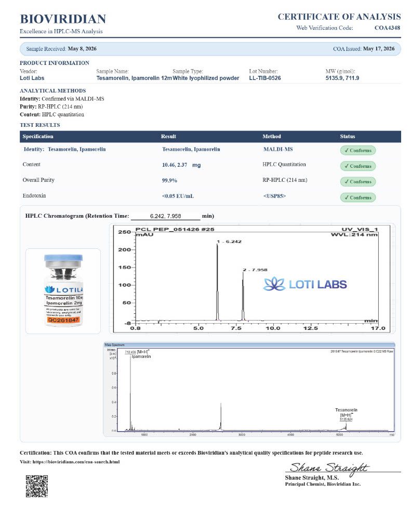Click the Status column header
This screenshot has width=411, height=532.
click(348, 137)
